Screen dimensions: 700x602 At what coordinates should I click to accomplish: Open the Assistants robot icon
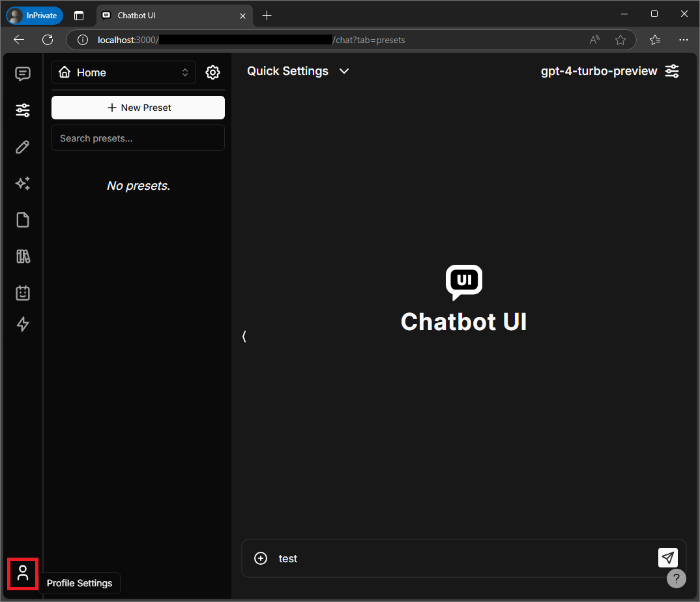point(23,293)
